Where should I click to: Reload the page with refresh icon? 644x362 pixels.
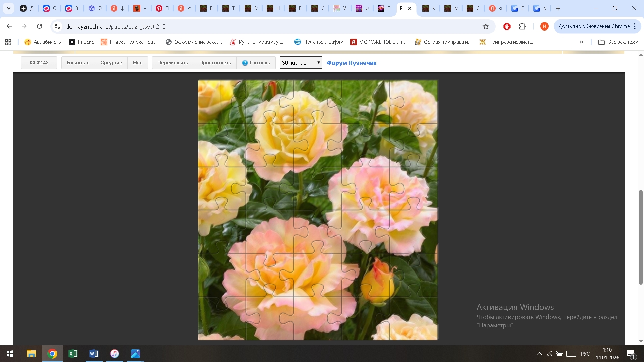point(39,26)
